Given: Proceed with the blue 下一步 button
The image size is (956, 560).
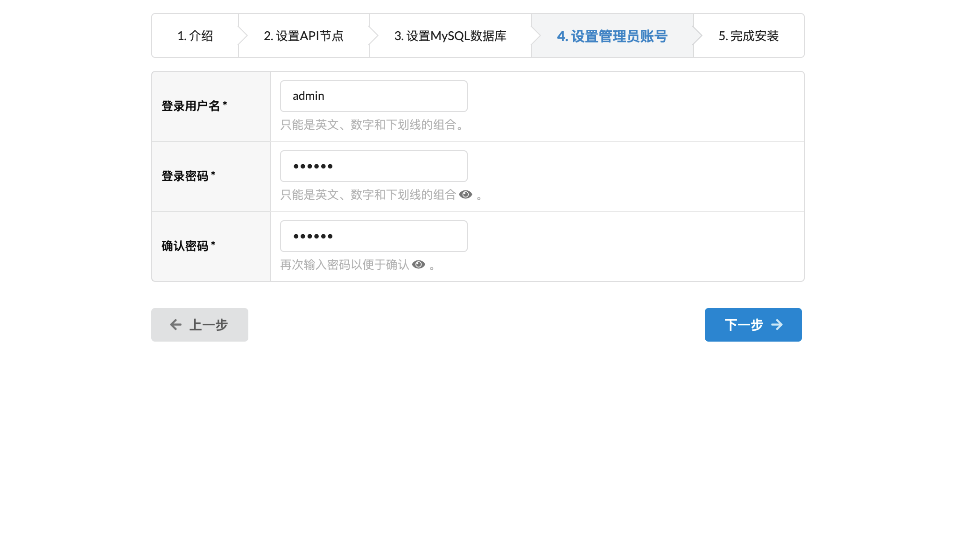Looking at the screenshot, I should tap(753, 325).
